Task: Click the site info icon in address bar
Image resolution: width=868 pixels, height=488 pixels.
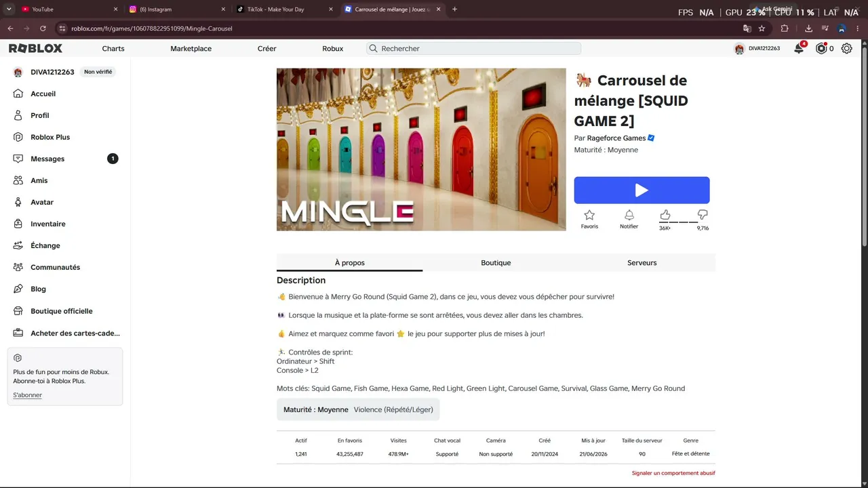Action: 62,28
